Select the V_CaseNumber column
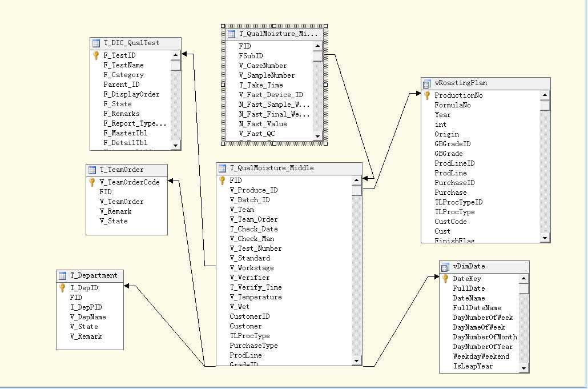The height and width of the screenshot is (389, 588). (x=263, y=66)
